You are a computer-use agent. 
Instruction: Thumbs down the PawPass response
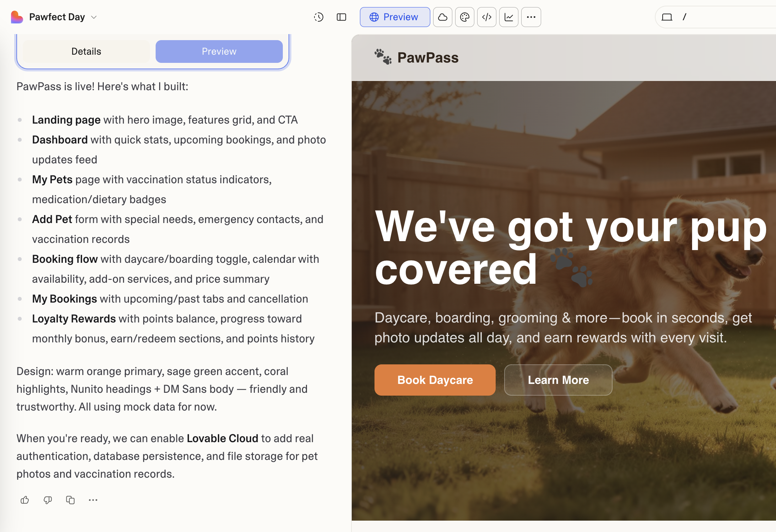tap(48, 500)
